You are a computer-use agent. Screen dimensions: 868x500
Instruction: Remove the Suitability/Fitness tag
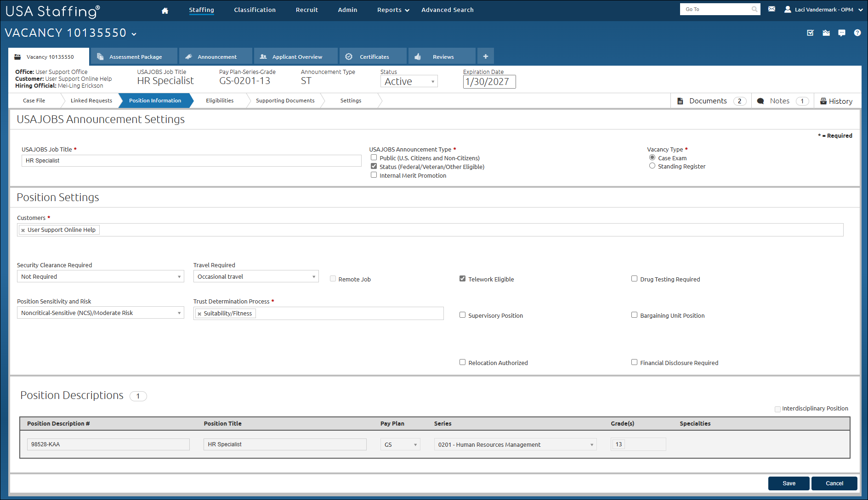click(x=199, y=314)
